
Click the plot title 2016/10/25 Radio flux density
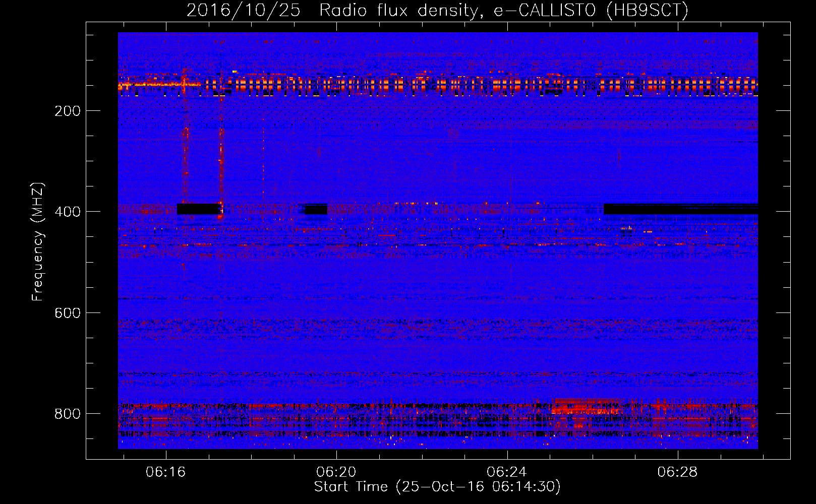(x=437, y=10)
